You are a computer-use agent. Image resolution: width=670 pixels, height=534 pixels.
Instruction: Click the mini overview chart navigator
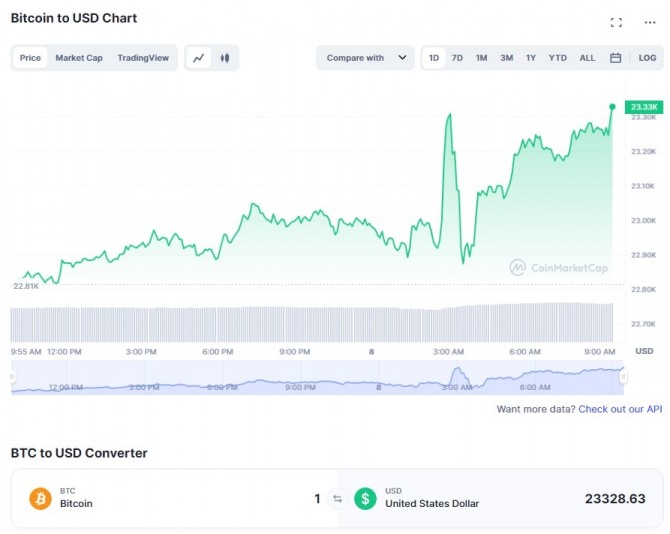click(x=317, y=378)
